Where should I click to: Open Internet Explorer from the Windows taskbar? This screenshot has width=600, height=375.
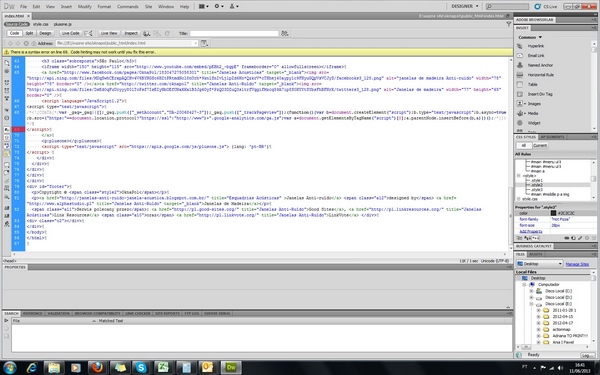tap(32, 368)
